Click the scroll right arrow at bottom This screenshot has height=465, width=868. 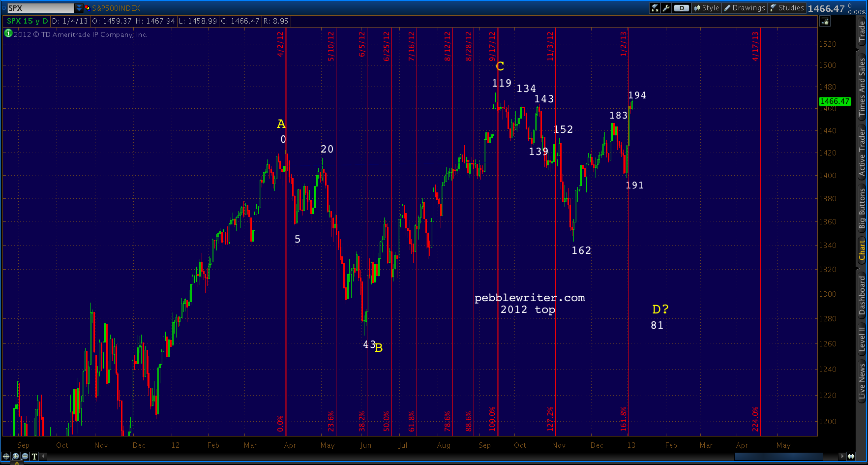click(842, 456)
